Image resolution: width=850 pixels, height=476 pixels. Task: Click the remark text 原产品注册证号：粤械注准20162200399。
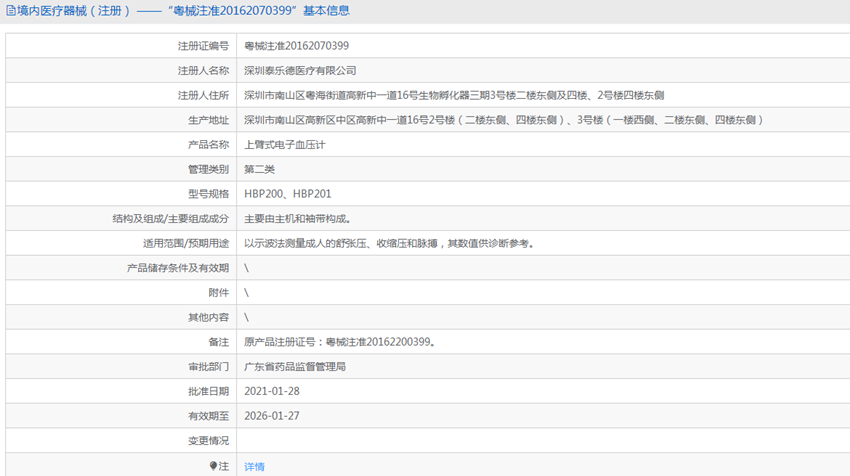point(340,342)
